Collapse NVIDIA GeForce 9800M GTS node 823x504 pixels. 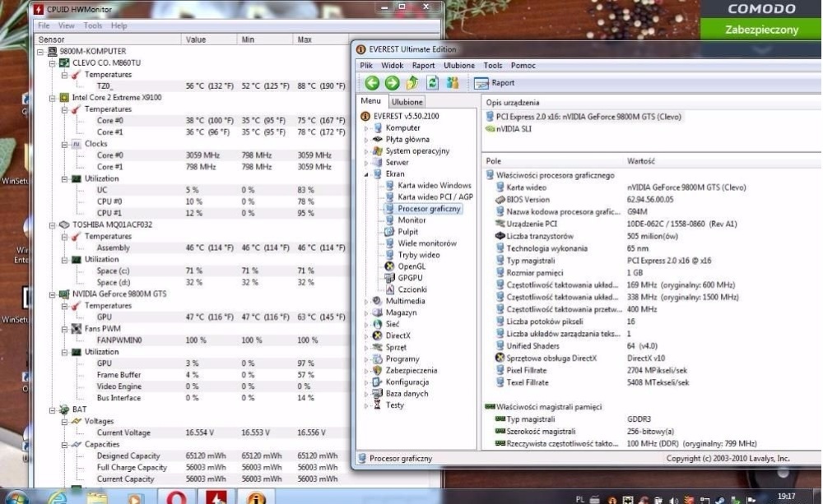pyautogui.click(x=53, y=294)
